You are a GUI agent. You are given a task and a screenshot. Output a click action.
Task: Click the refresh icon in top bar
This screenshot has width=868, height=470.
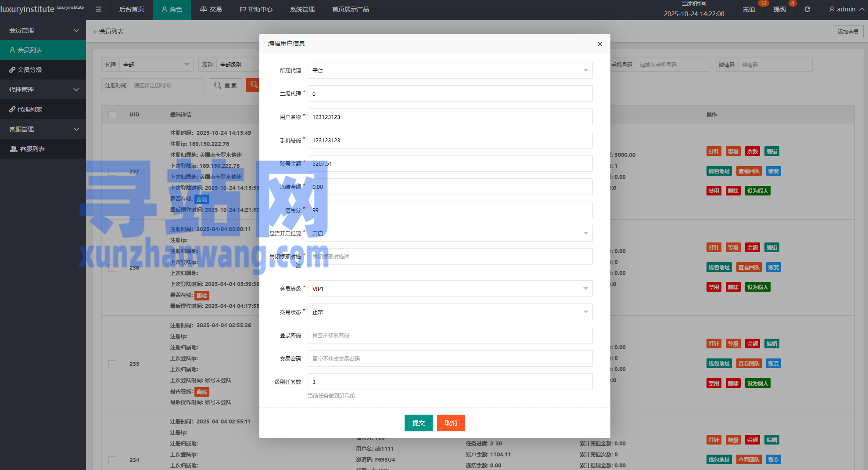[807, 9]
